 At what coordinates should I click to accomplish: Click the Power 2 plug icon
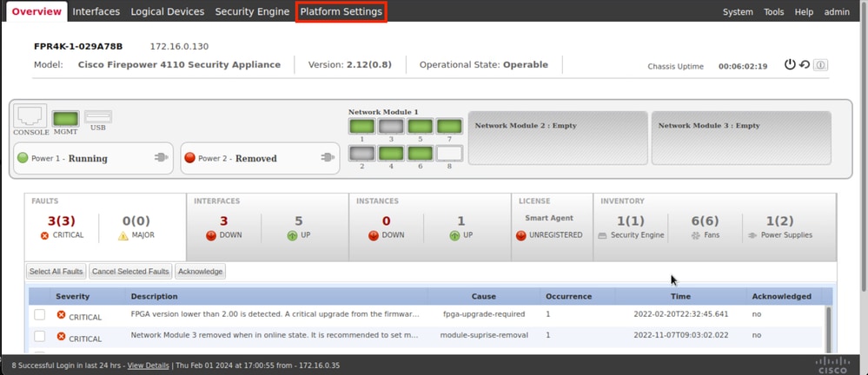click(328, 158)
